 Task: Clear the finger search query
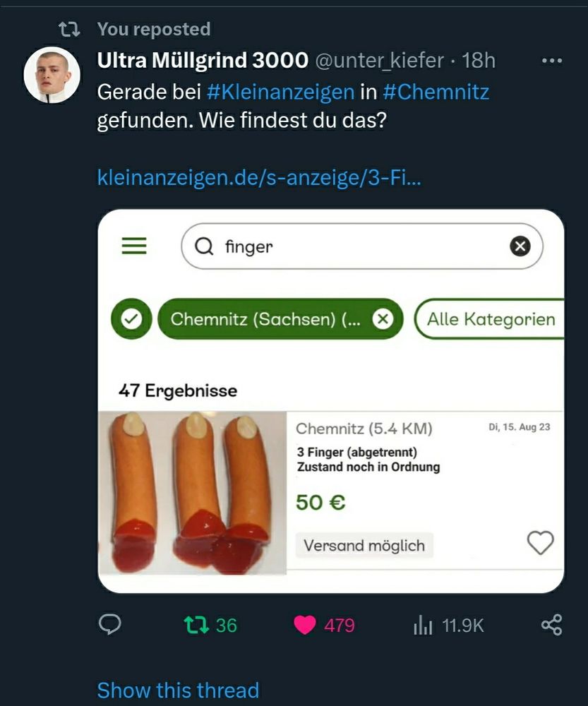click(520, 246)
